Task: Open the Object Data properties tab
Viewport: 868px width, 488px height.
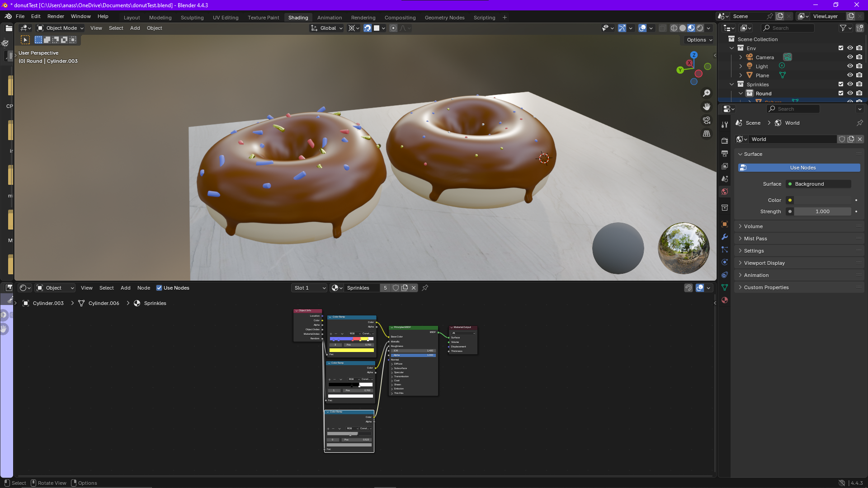Action: pyautogui.click(x=725, y=287)
